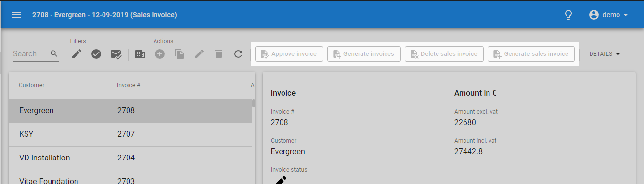This screenshot has width=644, height=184.
Task: Expand the DETAILS dropdown
Action: [605, 54]
